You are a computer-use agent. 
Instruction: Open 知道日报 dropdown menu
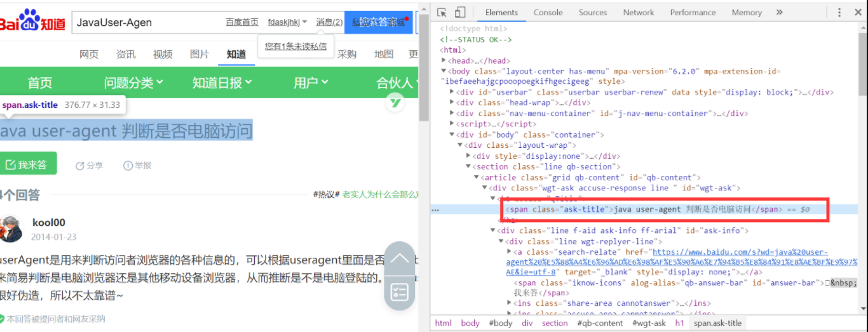click(x=222, y=83)
